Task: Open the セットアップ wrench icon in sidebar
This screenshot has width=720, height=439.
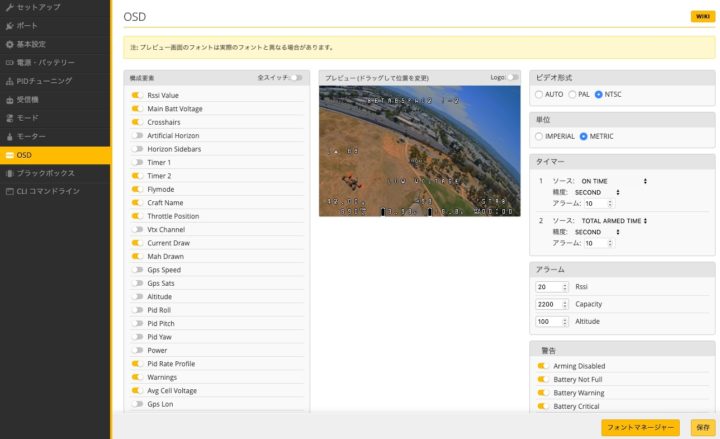Action: 10,7
